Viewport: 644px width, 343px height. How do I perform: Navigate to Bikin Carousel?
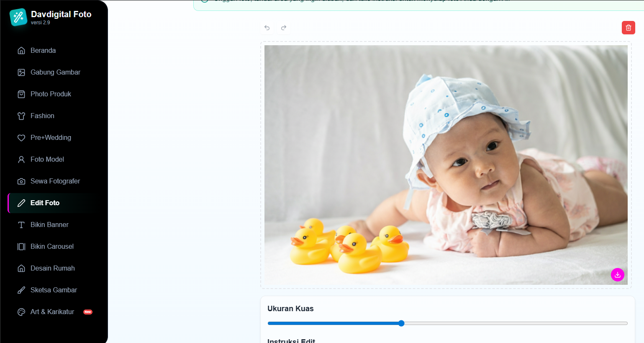pyautogui.click(x=52, y=247)
